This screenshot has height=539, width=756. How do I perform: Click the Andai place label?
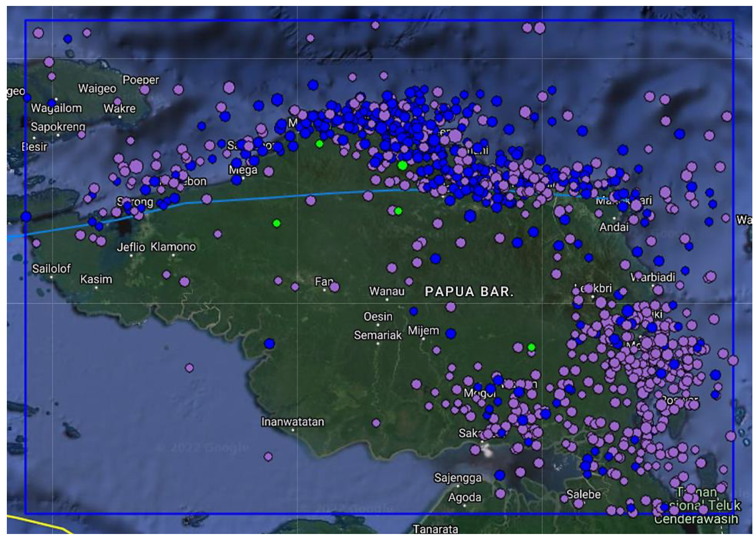613,227
